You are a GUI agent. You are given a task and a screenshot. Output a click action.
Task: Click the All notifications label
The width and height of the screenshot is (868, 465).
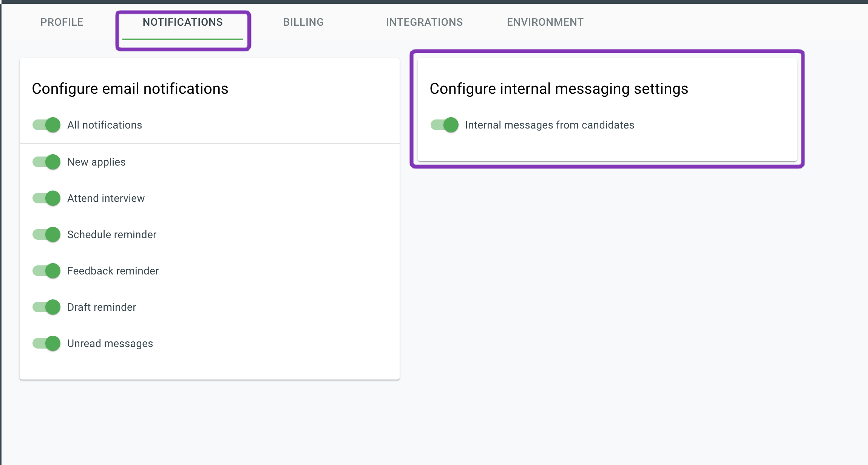pyautogui.click(x=105, y=125)
